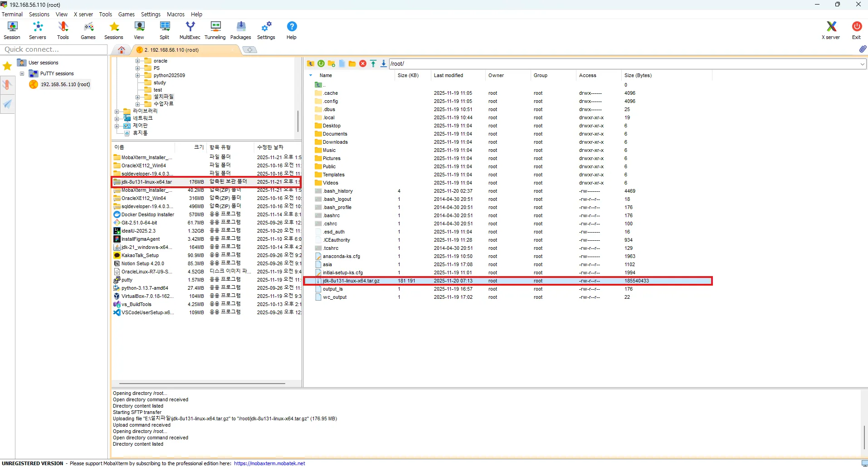The image size is (868, 467).
Task: Sort remote files by Name column header
Action: pos(326,75)
